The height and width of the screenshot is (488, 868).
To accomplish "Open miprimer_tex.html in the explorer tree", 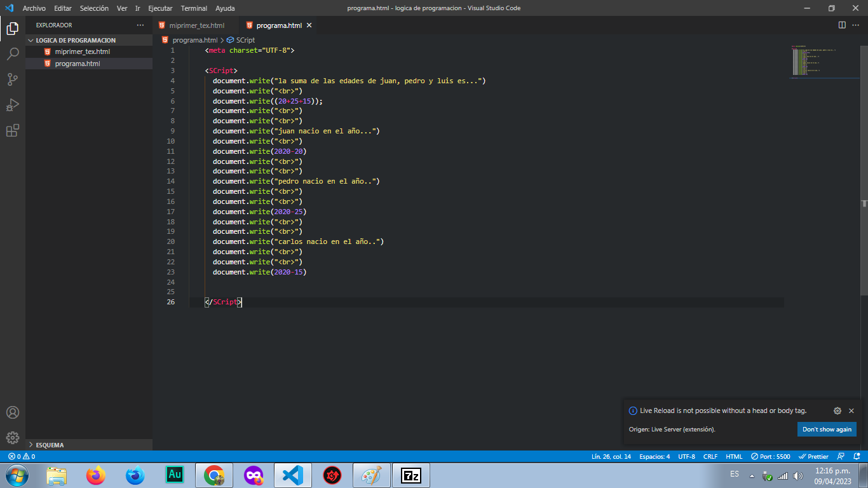I will (x=89, y=51).
